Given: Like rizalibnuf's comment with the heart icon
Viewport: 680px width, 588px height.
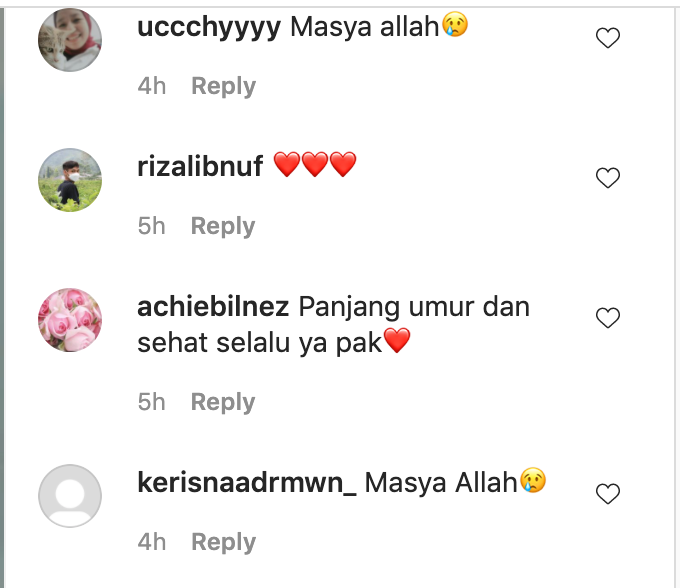Looking at the screenshot, I should click(608, 178).
